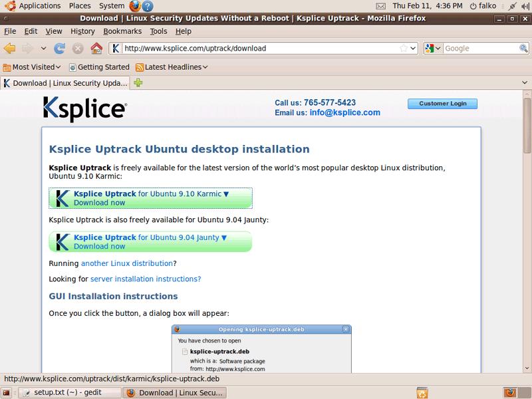Follow the server installation instructions link
This screenshot has height=399, width=532.
(x=145, y=279)
